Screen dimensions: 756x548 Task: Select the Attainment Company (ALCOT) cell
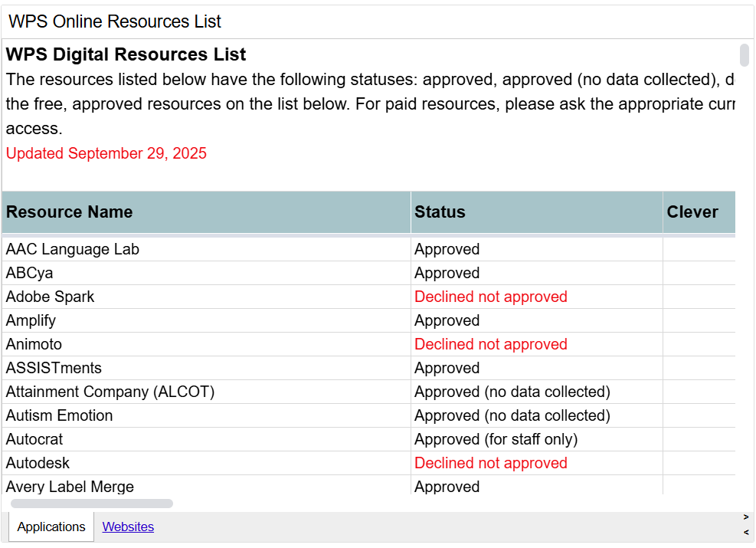point(206,392)
